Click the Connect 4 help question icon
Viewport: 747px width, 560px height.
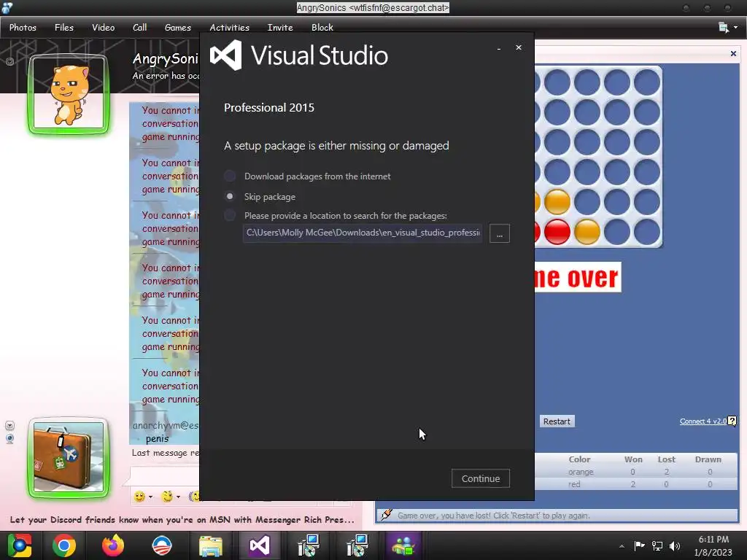pyautogui.click(x=732, y=421)
